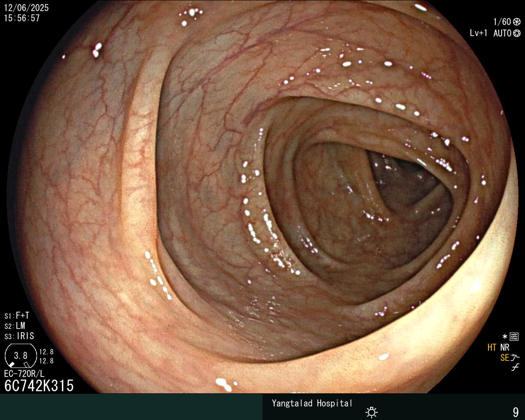525x420 pixels.
Task: Click the 1/60 shutter speed value
Action: (502, 22)
